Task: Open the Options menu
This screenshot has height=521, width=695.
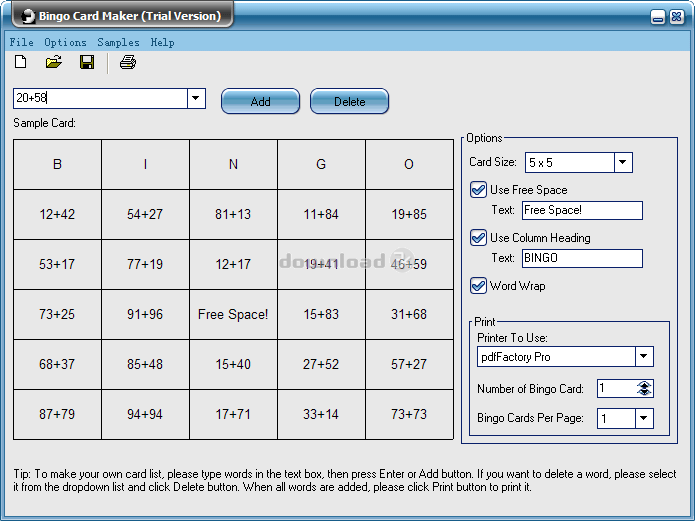Action: (65, 42)
